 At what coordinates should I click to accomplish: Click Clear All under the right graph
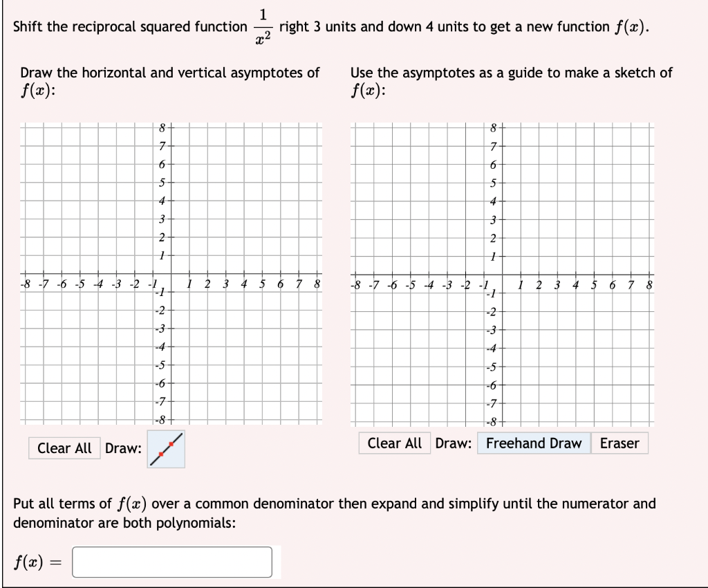click(x=395, y=443)
